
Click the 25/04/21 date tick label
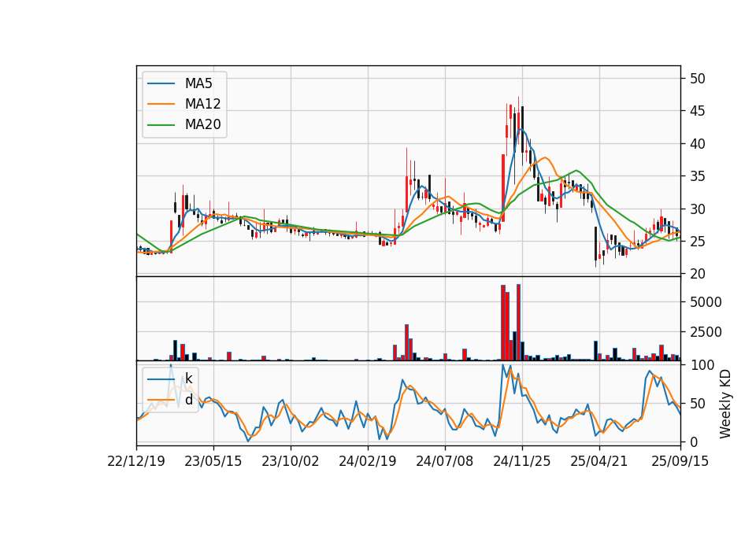coord(598,461)
